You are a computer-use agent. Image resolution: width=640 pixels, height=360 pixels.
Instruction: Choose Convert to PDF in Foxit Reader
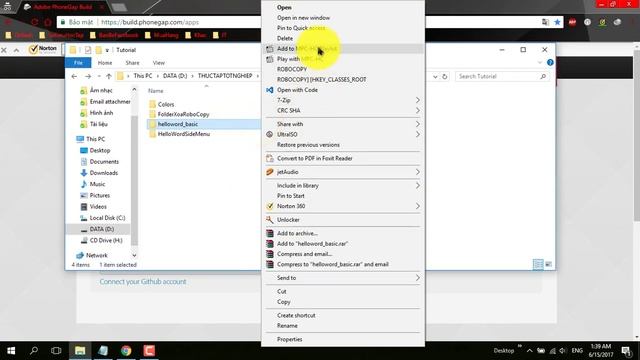point(314,158)
